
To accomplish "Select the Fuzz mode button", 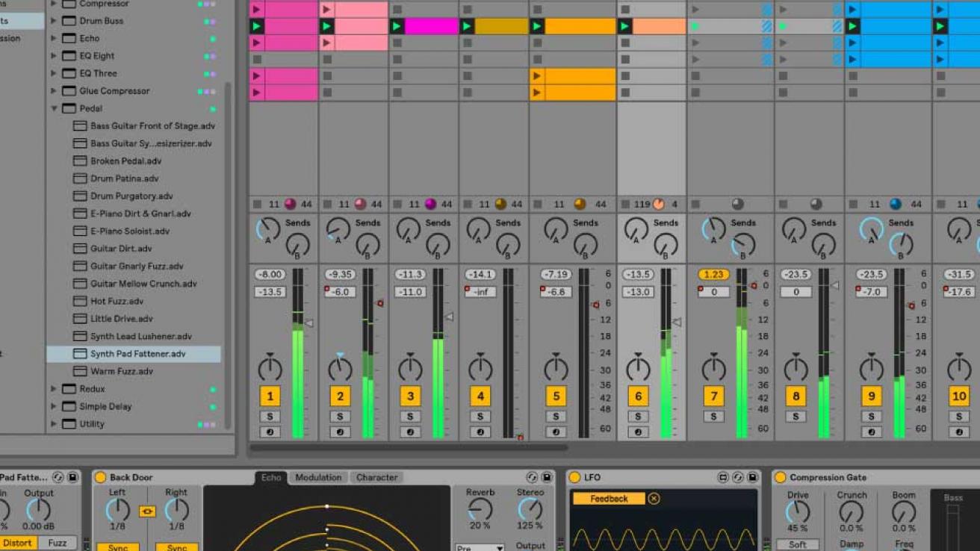I will coord(58,543).
